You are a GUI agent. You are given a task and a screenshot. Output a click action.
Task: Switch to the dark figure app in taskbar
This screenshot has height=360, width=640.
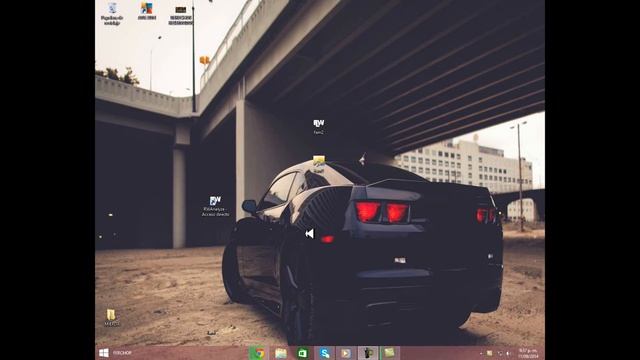coord(368,353)
